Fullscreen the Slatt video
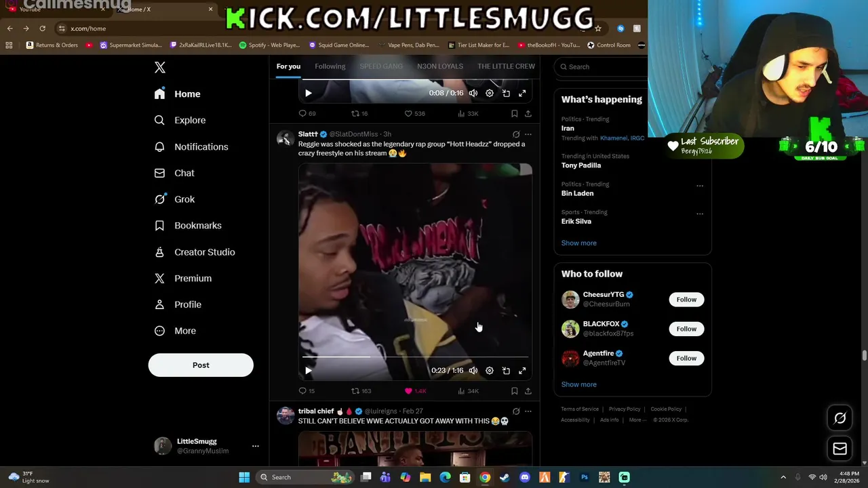 [522, 371]
